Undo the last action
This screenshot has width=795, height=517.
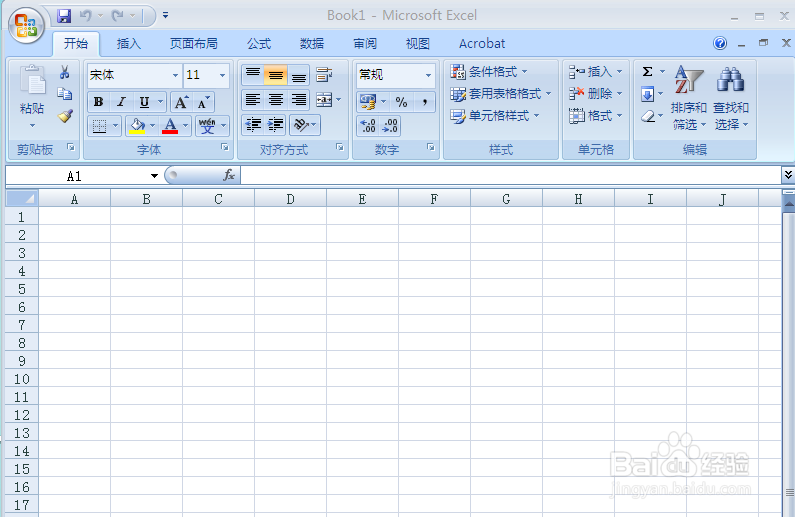(86, 16)
